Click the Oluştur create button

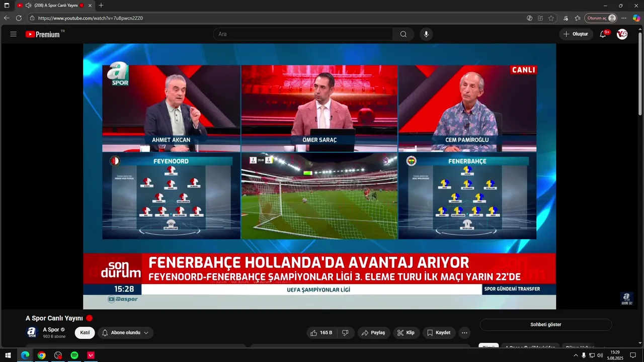[576, 34]
